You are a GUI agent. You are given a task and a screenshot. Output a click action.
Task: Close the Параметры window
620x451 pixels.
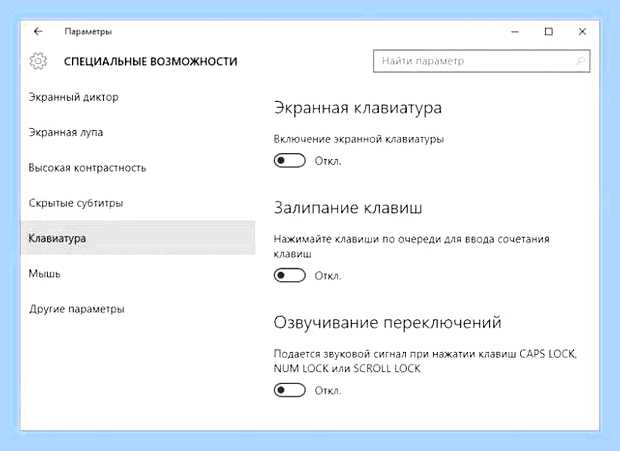pos(582,32)
